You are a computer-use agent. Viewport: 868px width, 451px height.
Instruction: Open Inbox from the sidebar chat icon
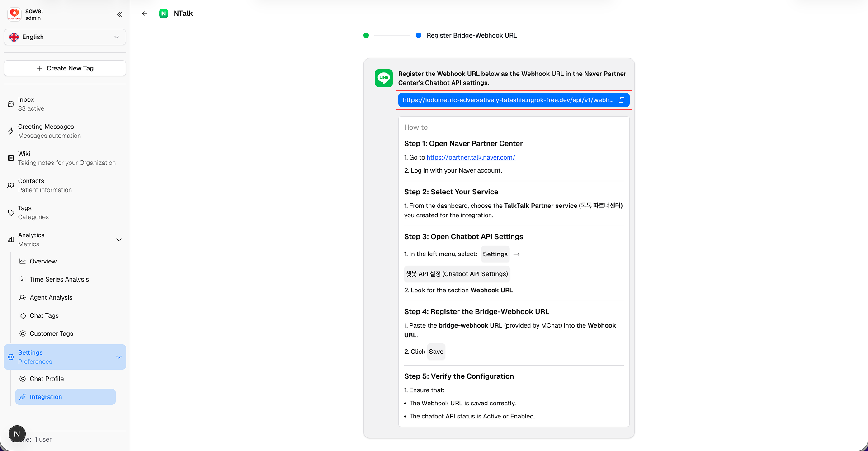pyautogui.click(x=10, y=104)
